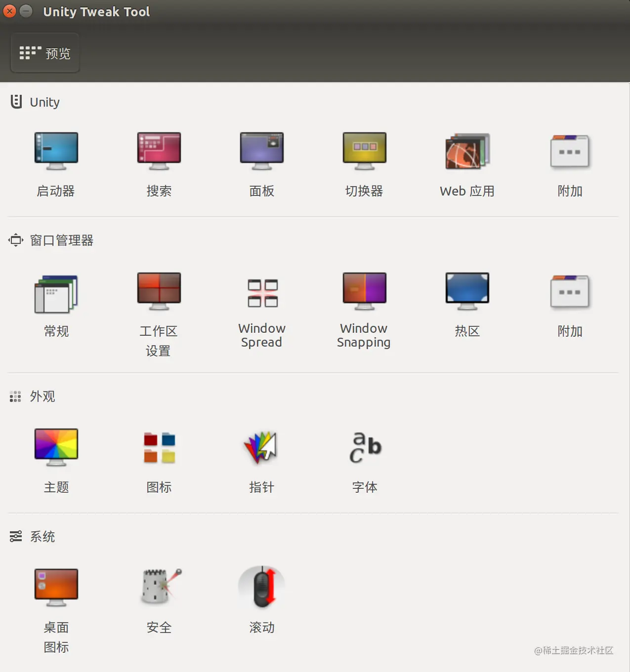Image resolution: width=630 pixels, height=672 pixels.
Task: Open the 图标 icons appearance settings
Action: pos(159,447)
